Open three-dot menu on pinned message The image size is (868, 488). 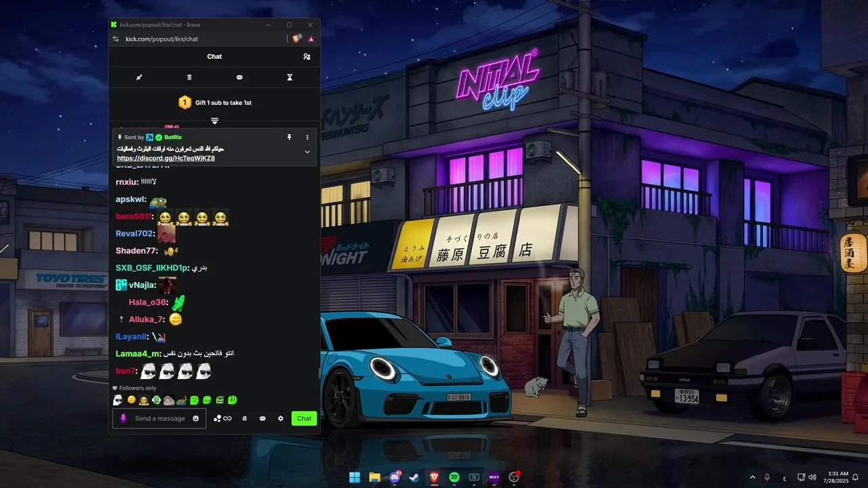(x=307, y=137)
